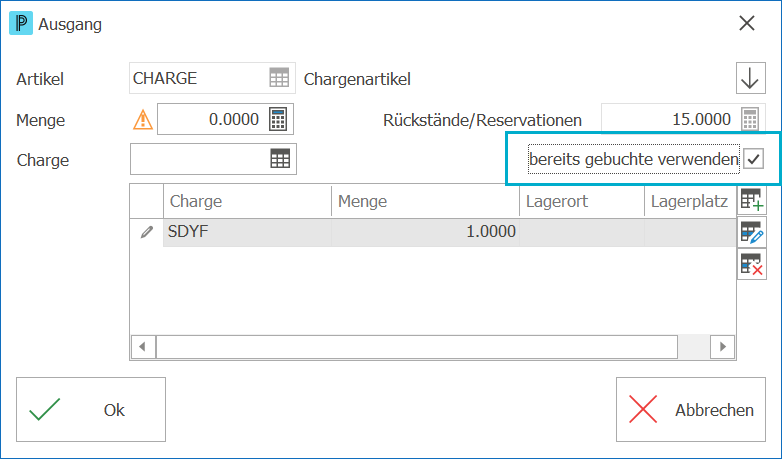Close the Ausgang dialog window
The image size is (782, 459).
[747, 23]
